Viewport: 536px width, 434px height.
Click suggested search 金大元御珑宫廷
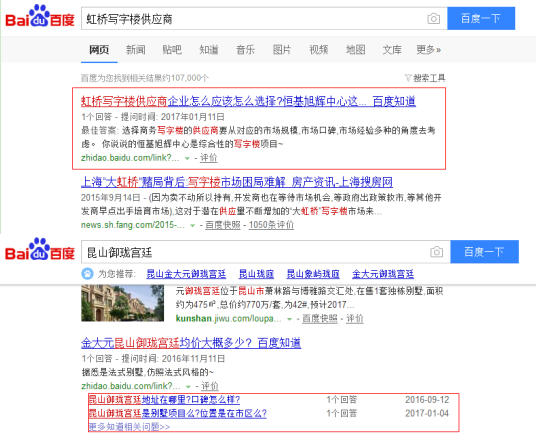pyautogui.click(x=383, y=274)
